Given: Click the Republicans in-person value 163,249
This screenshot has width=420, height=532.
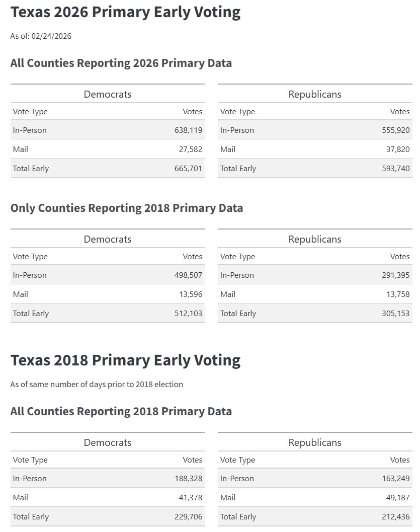Looking at the screenshot, I should point(395,479).
